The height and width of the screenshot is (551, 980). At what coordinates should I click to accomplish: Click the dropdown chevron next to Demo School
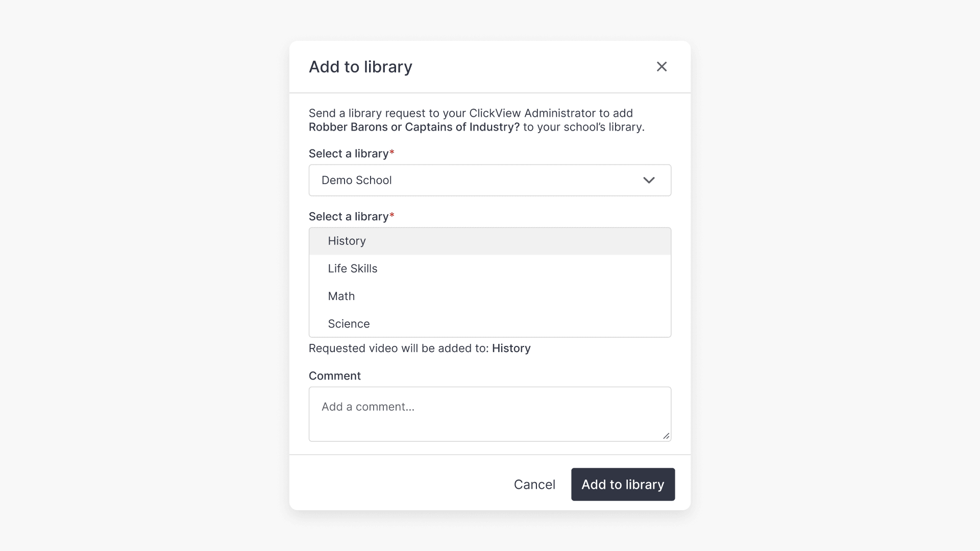[649, 180]
